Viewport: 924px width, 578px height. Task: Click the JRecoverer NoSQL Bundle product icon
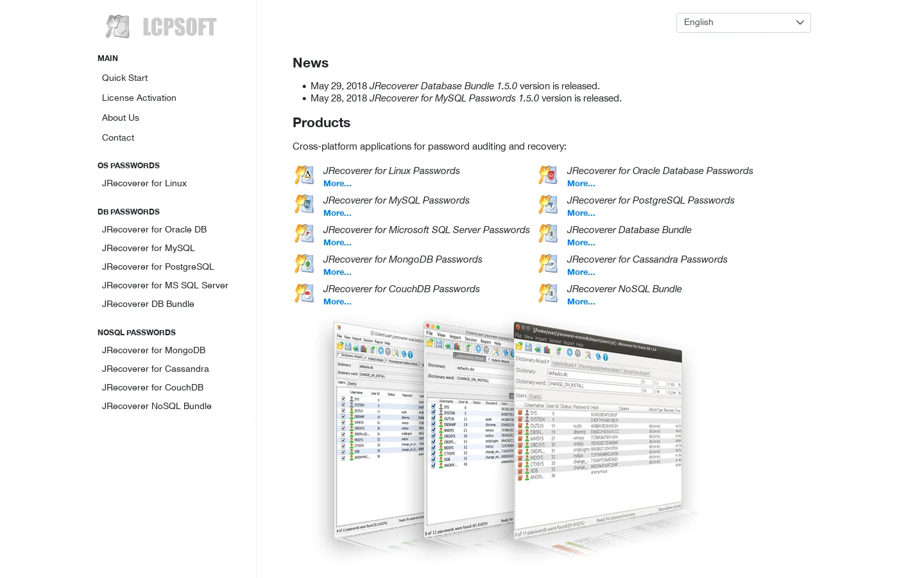(x=548, y=293)
